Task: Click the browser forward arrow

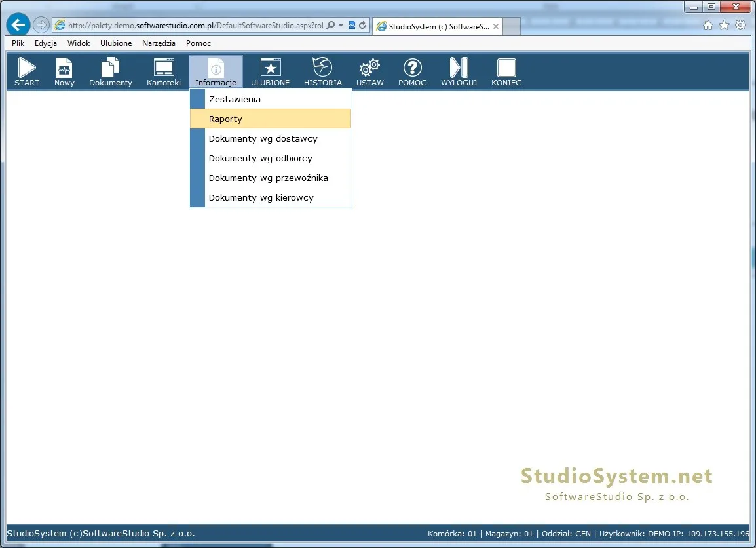Action: (41, 25)
